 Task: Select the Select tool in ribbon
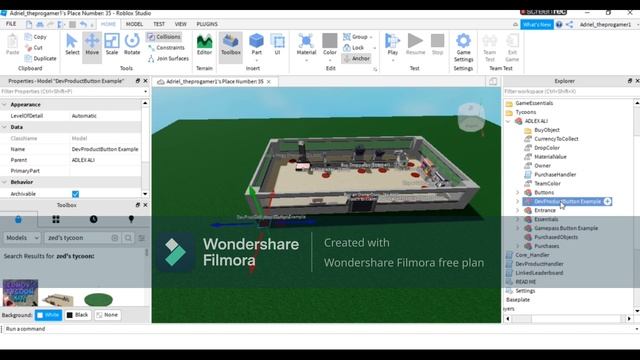click(x=72, y=44)
